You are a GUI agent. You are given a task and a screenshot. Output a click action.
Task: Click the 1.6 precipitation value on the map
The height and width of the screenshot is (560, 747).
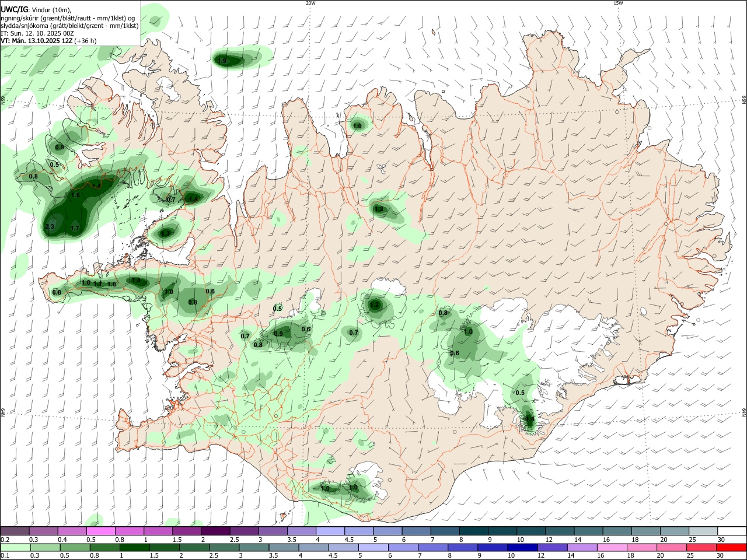[75, 195]
